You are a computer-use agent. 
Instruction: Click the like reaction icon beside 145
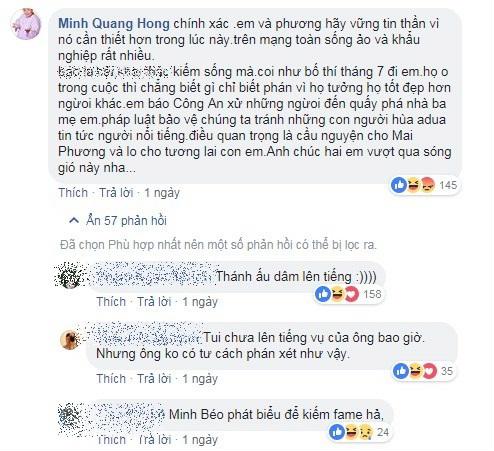coord(399,185)
